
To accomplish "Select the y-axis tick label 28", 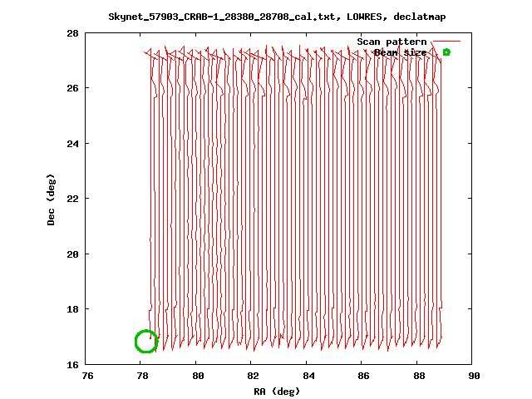I will pyautogui.click(x=72, y=33).
